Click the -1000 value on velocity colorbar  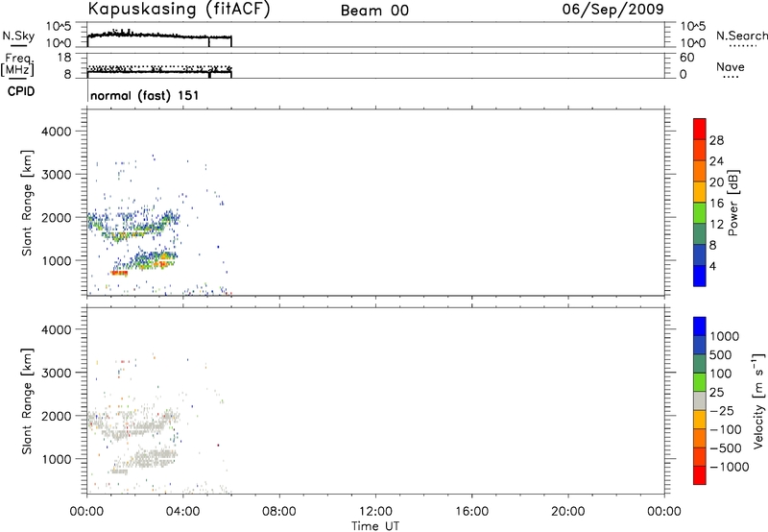[x=729, y=467]
